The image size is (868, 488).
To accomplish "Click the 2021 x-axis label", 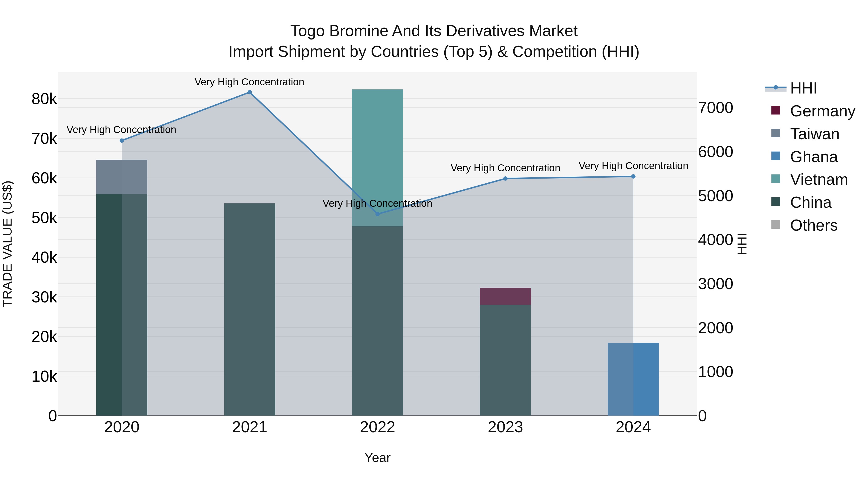I will [x=250, y=427].
